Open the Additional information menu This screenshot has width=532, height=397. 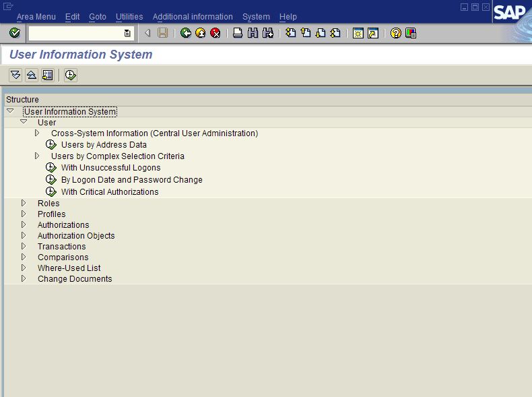pos(193,17)
